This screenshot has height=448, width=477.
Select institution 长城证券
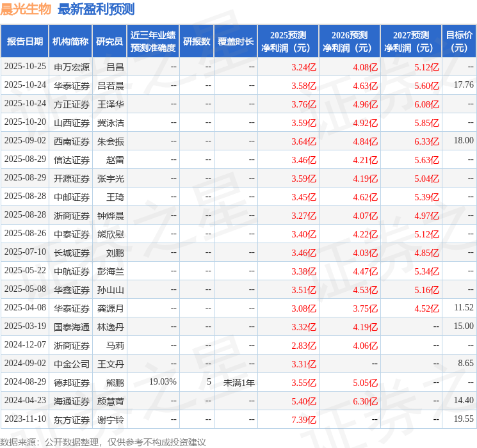coord(72,252)
